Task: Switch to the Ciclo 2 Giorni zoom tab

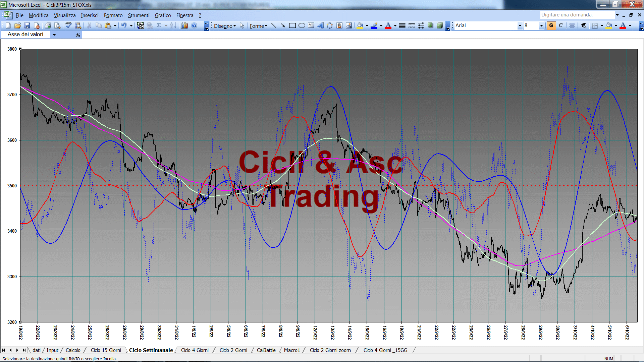Action: [330, 350]
